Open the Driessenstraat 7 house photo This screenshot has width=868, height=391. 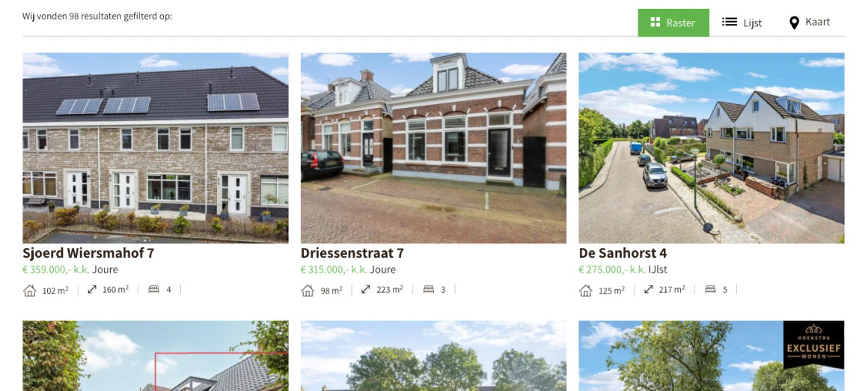(x=433, y=148)
